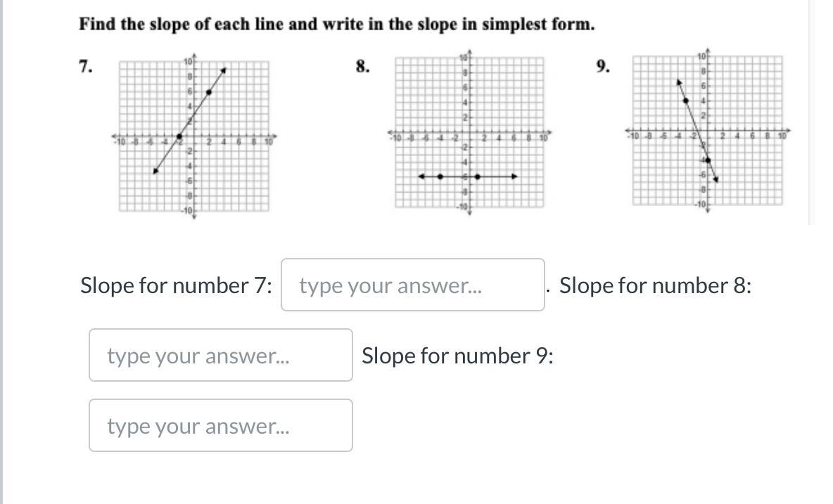
Task: Click the Slope for number 7 answer box
Action: tap(412, 285)
